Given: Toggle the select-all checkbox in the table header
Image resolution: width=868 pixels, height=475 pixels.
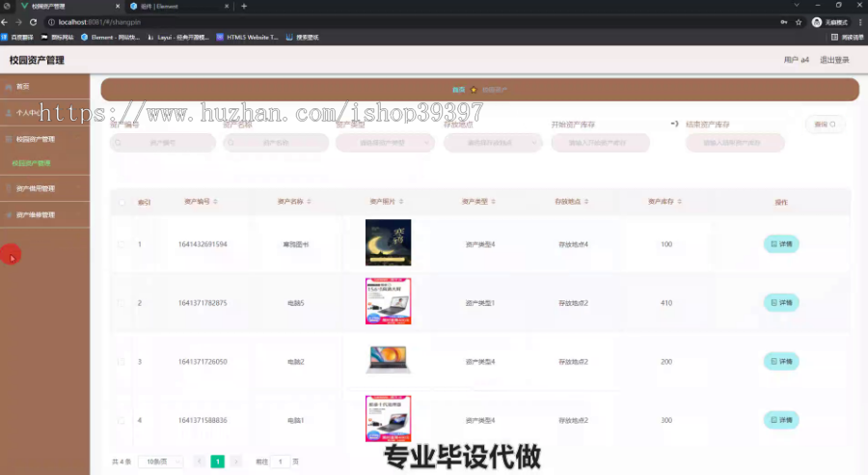Looking at the screenshot, I should tap(122, 203).
